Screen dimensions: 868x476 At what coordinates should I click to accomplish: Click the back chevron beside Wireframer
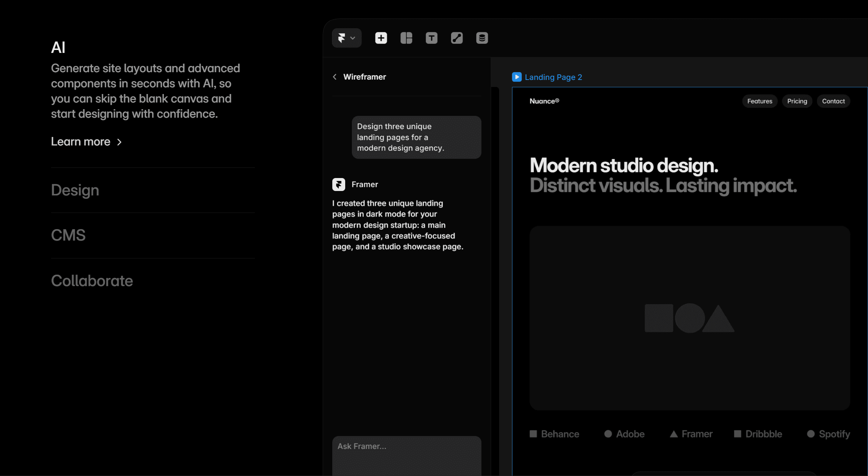point(334,77)
